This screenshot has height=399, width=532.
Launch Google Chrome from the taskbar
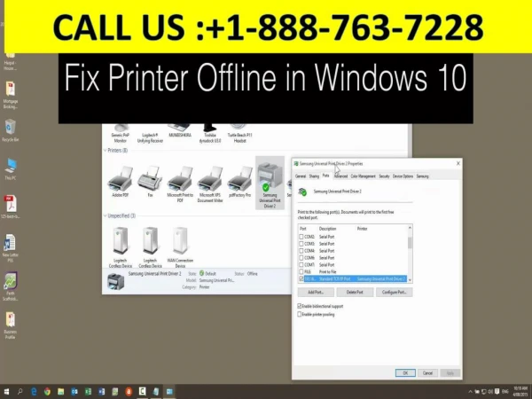point(47,392)
